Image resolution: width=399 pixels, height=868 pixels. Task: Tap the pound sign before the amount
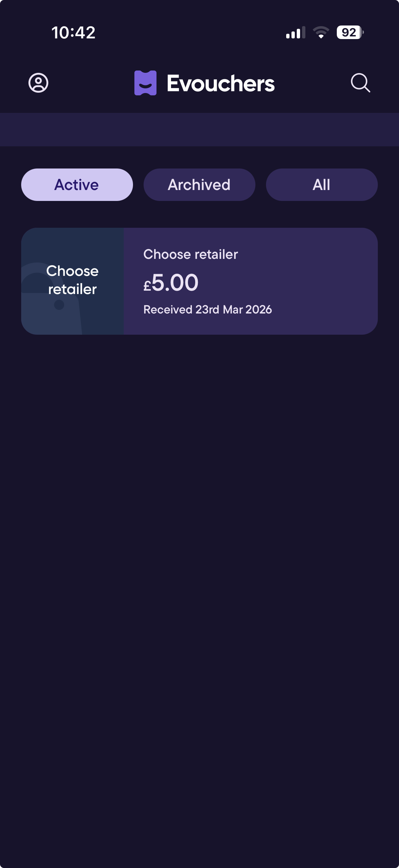coord(147,286)
